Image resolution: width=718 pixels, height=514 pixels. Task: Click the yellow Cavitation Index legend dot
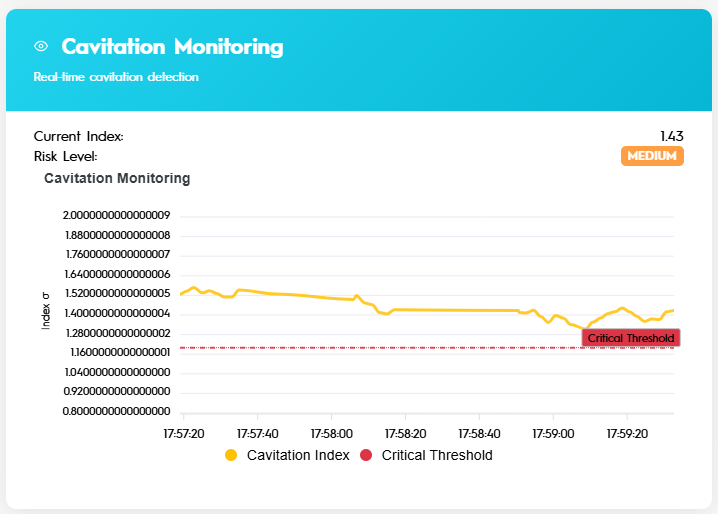coord(231,455)
